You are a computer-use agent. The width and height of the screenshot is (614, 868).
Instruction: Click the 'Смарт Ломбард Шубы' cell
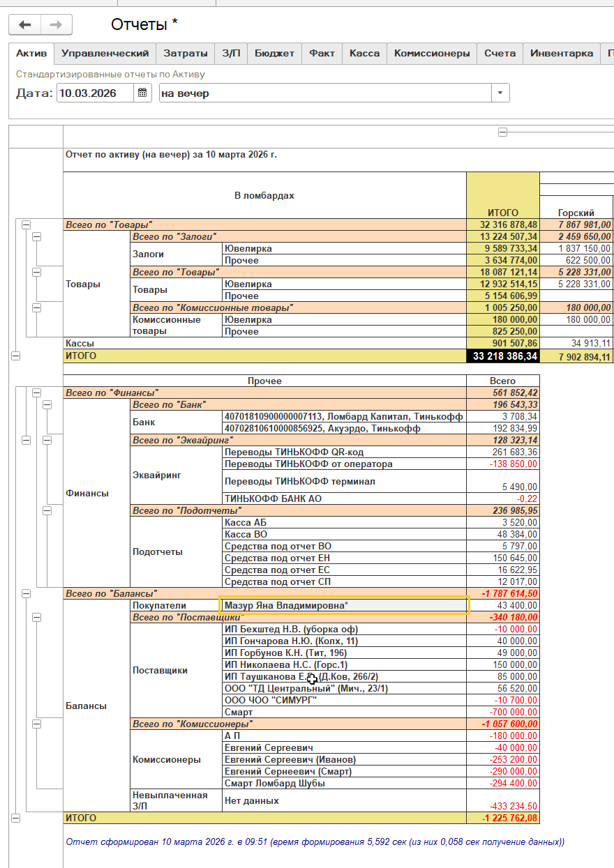click(344, 783)
